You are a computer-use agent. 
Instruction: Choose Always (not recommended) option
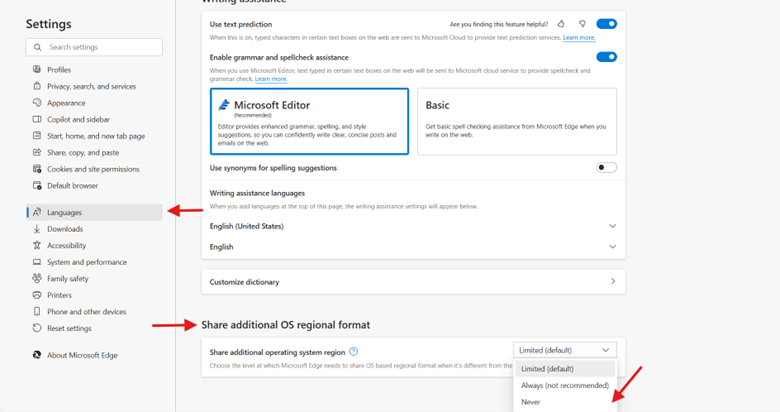[x=564, y=385]
